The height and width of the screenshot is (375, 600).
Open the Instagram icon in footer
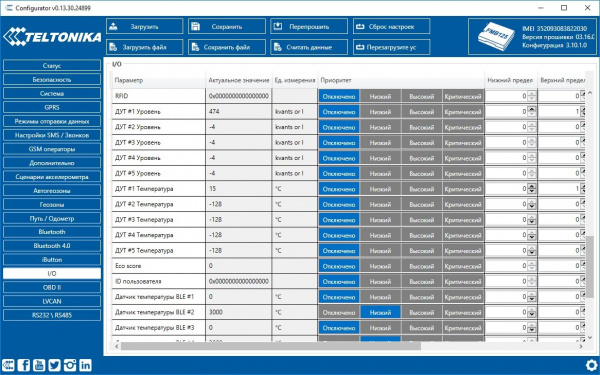tap(70, 365)
